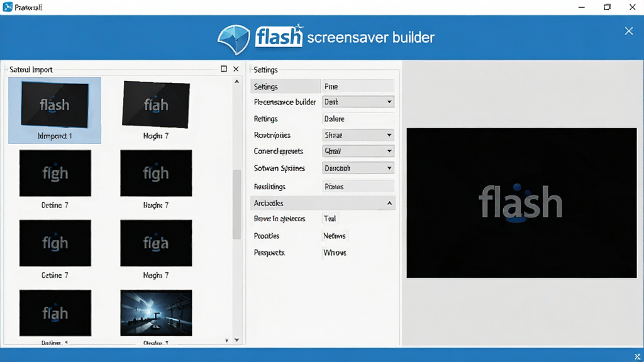Select the photo thumbnail of the lit room

(x=156, y=313)
